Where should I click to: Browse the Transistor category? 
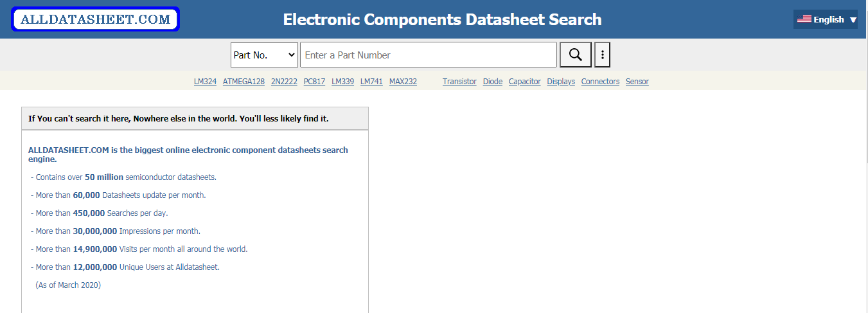point(459,82)
